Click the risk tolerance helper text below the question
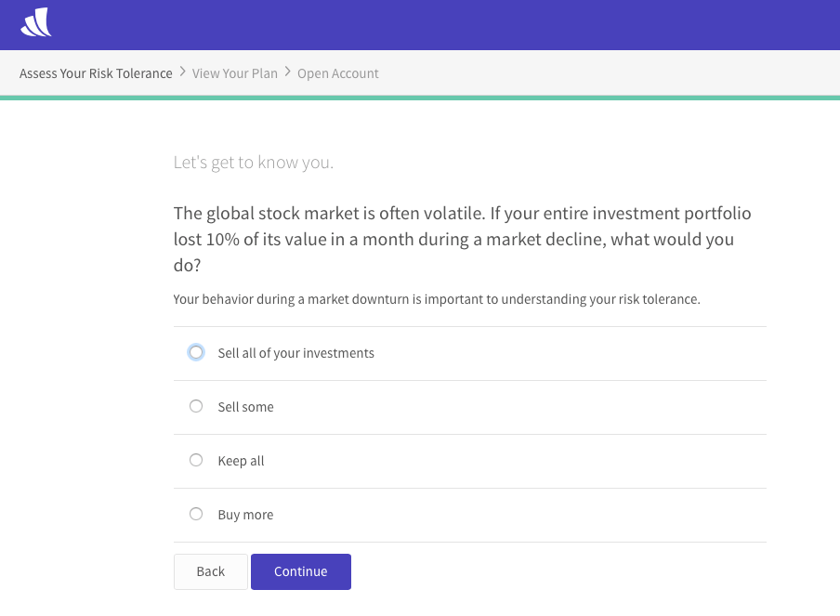The image size is (840, 616). click(x=436, y=299)
